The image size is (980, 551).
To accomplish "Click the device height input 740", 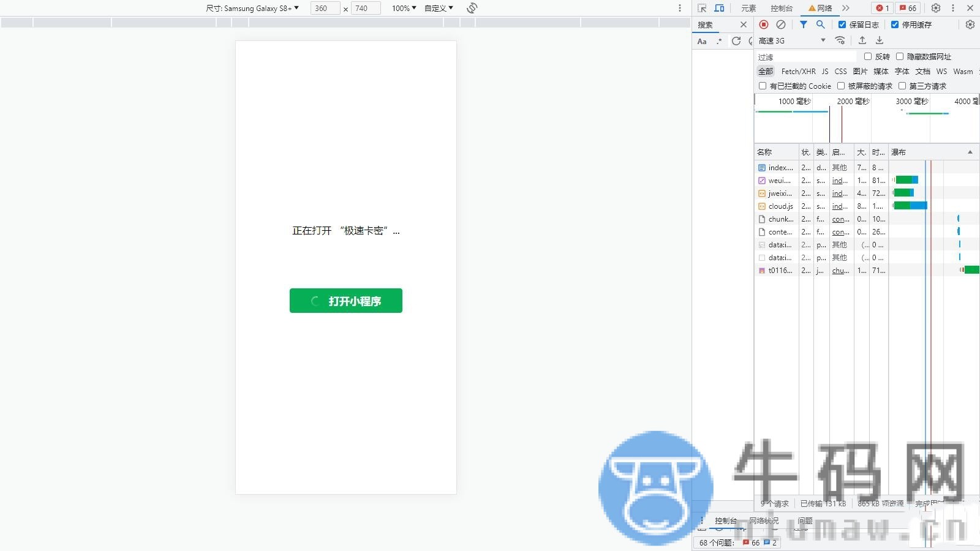I will [x=366, y=8].
